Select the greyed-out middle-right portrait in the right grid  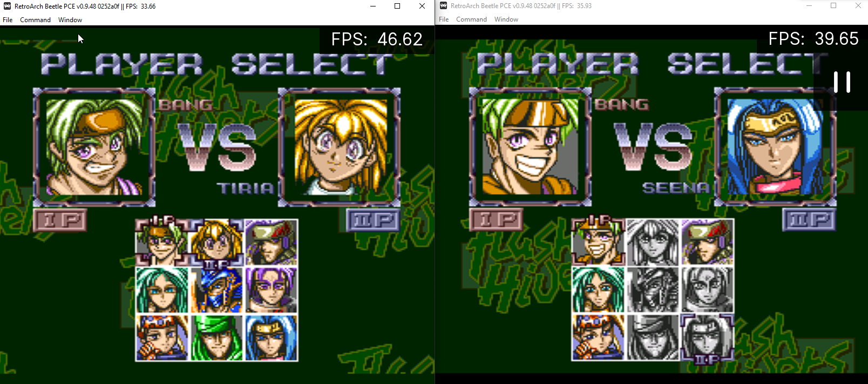[x=707, y=289]
